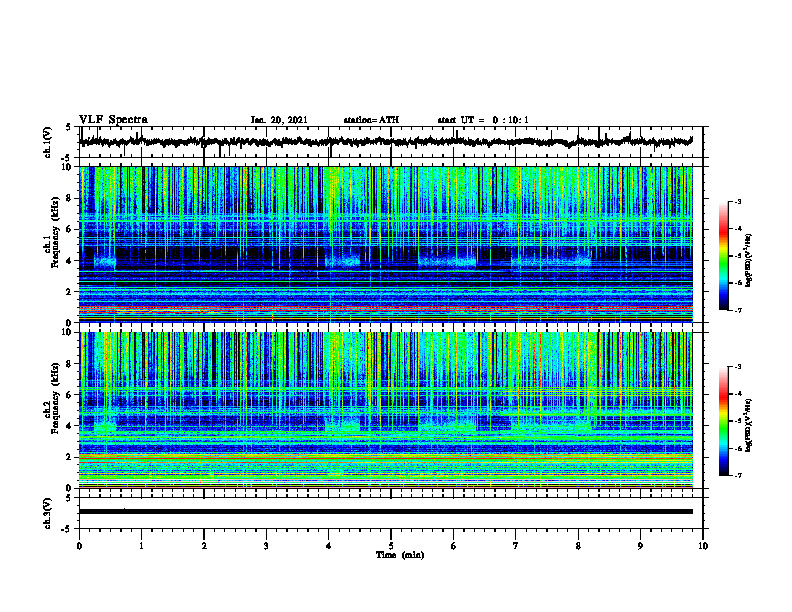Click the "station=ATH" label
This screenshot has height=612, width=792.
(371, 120)
